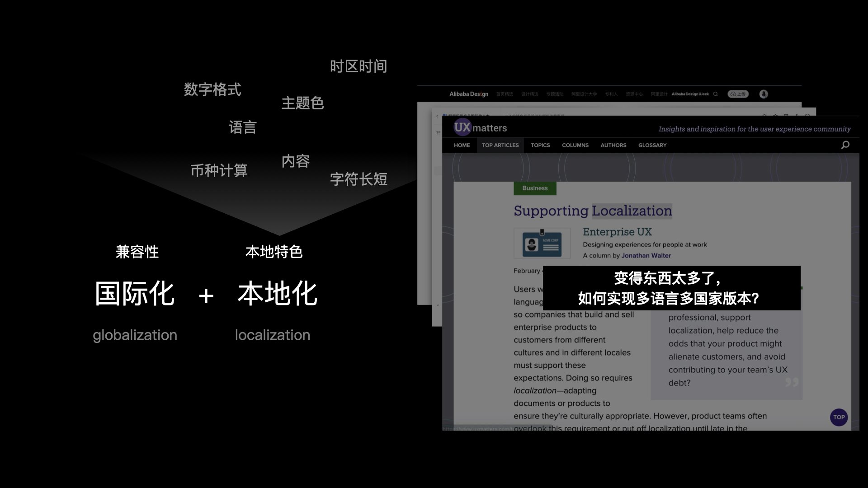Viewport: 868px width, 488px height.
Task: Click the Alibaba Design upload 上传 button
Action: click(x=738, y=94)
